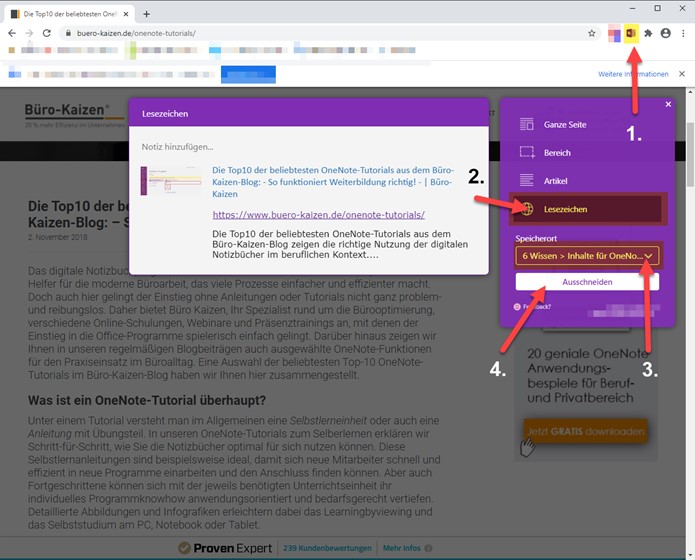Viewport: 695px width, 560px height.
Task: Click the Mehr Infos link
Action: coord(402,548)
